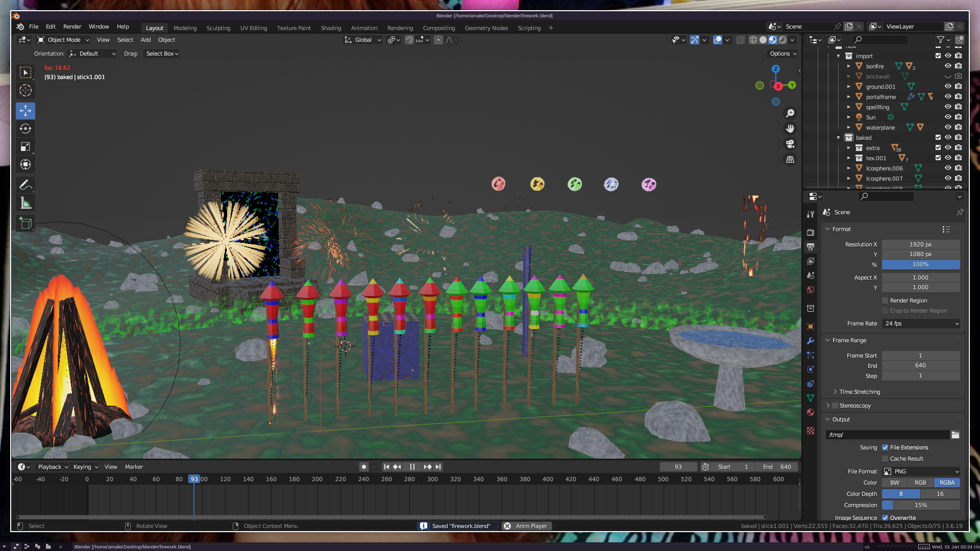Toggle camera view in viewport
This screenshot has width=980, height=551.
(x=790, y=144)
